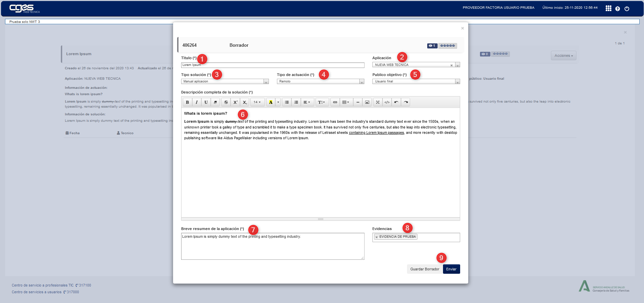
Task: Click the Enviar button
Action: pyautogui.click(x=451, y=269)
